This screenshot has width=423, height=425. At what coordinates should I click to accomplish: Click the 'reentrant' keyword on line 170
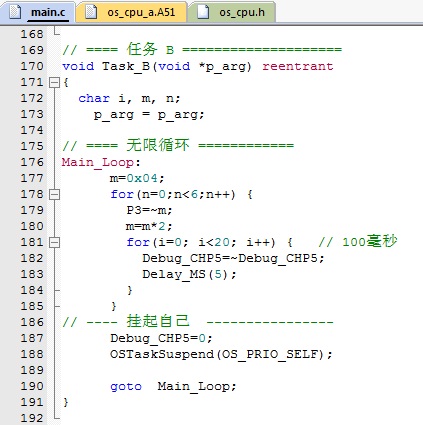(x=298, y=66)
